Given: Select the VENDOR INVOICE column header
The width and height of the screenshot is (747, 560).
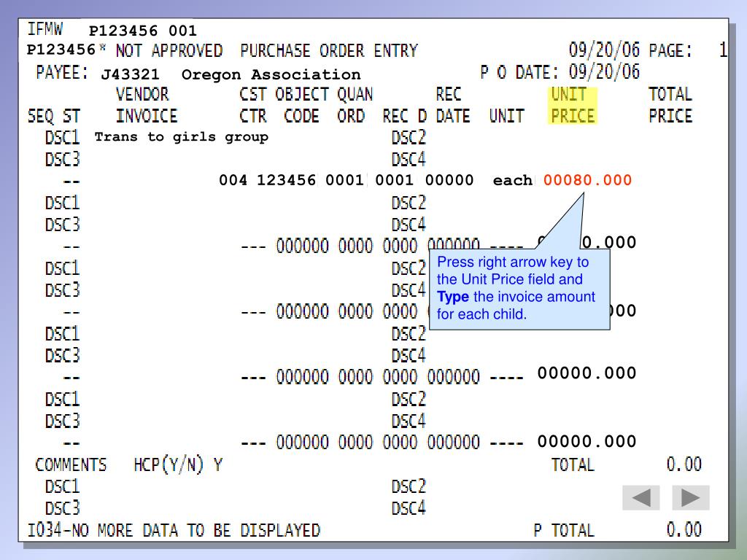Looking at the screenshot, I should (146, 105).
